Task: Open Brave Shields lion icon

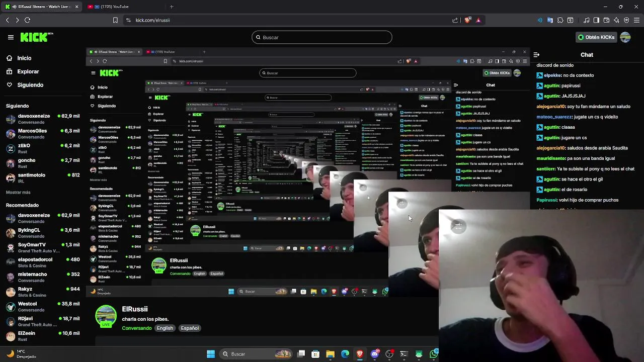Action: (x=467, y=20)
